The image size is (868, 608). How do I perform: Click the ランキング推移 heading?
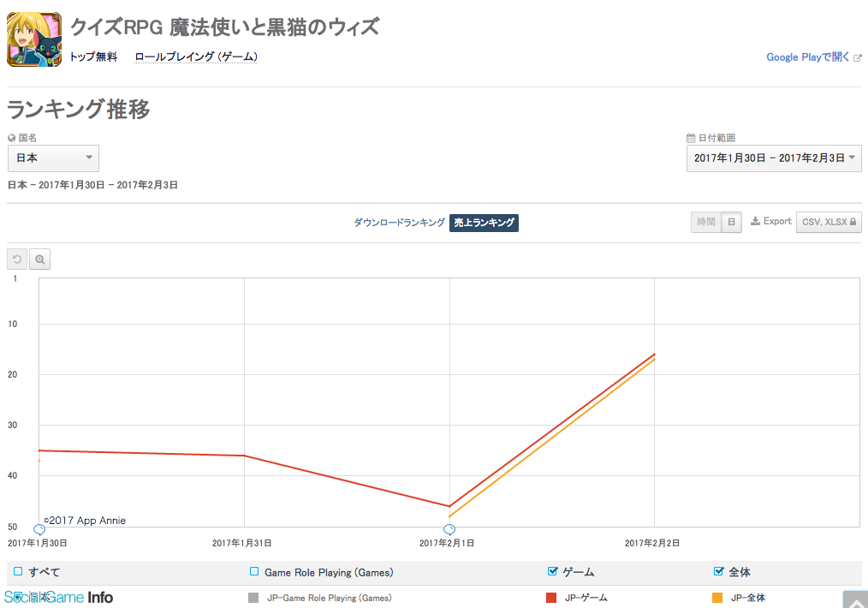point(79,109)
